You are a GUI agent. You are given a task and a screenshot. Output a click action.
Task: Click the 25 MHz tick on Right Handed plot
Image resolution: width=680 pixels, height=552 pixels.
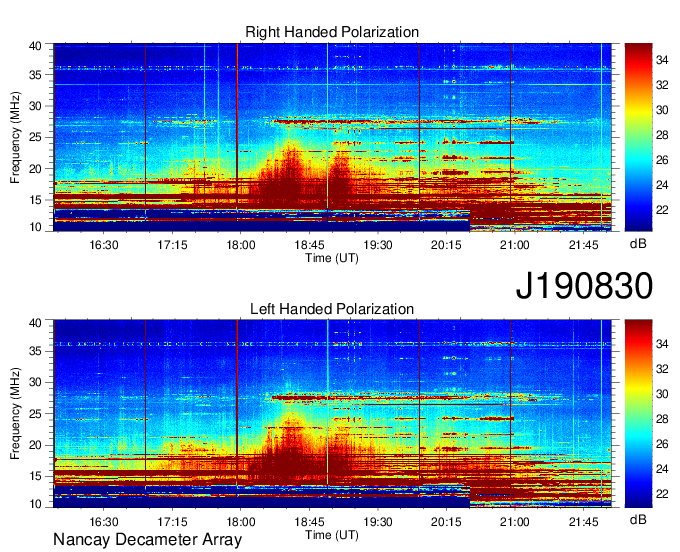(x=35, y=137)
